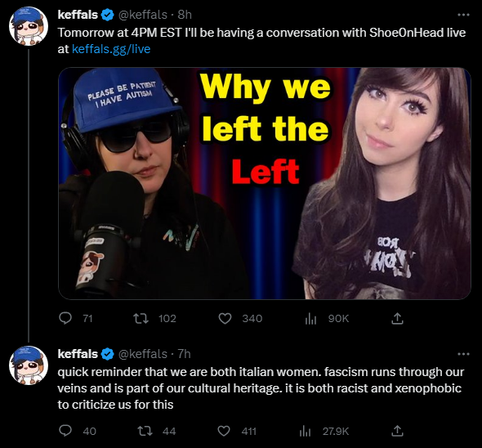The height and width of the screenshot is (448, 482).
Task: Share the second keffals tweet
Action: 397,431
